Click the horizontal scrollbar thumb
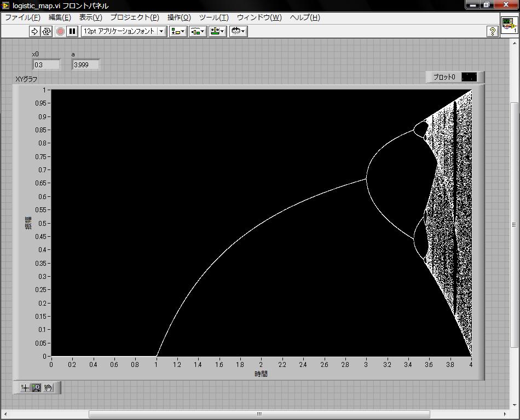This screenshot has width=520, height=420. pyautogui.click(x=259, y=414)
